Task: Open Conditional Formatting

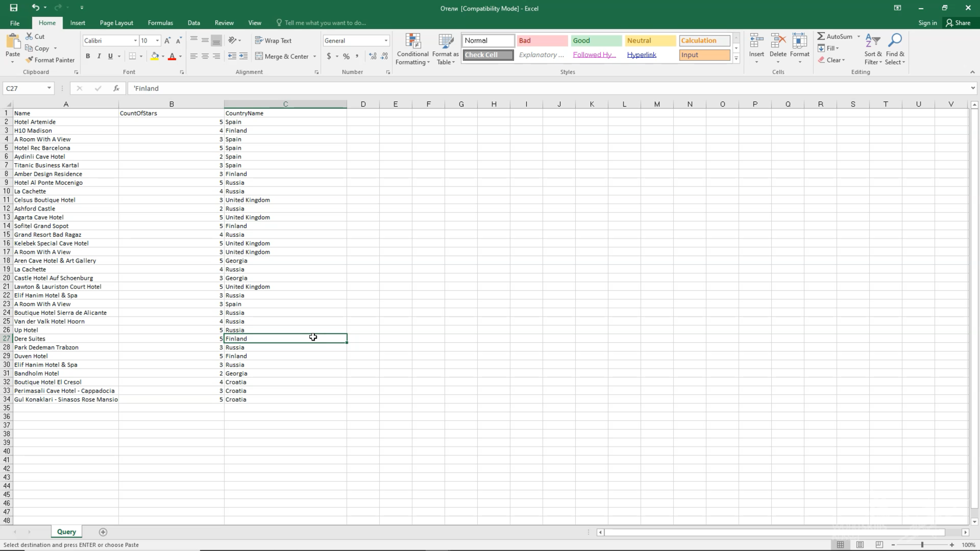Action: tap(412, 50)
